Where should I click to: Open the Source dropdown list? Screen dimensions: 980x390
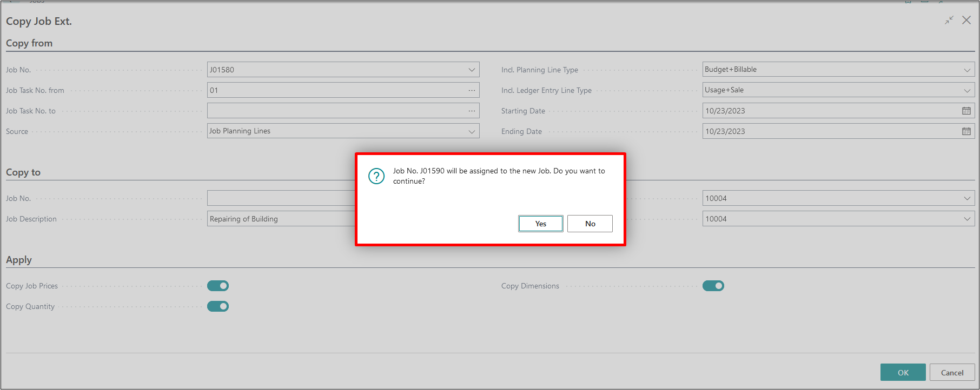pyautogui.click(x=472, y=131)
